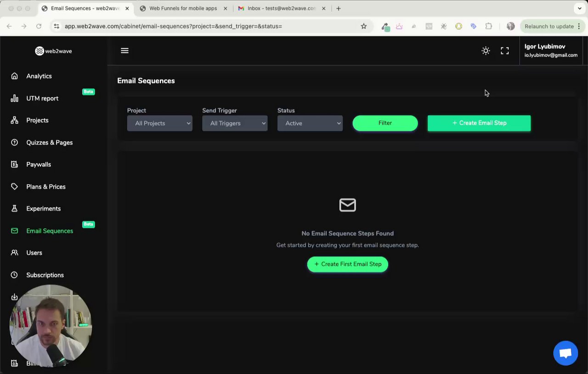
Task: Open Experiments in the sidebar
Action: pos(44,209)
